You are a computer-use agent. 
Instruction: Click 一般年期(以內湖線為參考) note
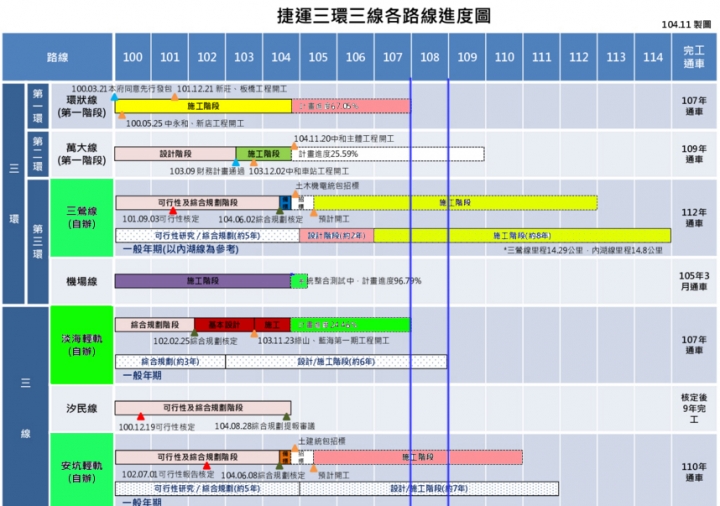coord(181,249)
